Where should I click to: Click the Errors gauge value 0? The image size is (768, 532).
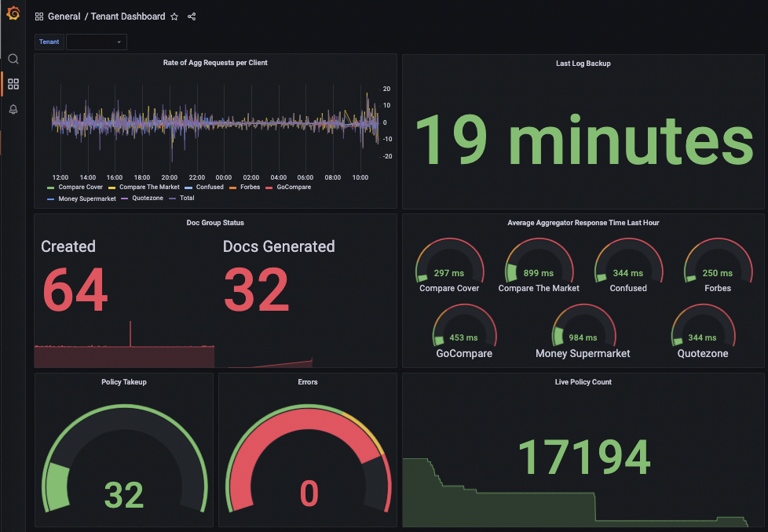pyautogui.click(x=309, y=494)
